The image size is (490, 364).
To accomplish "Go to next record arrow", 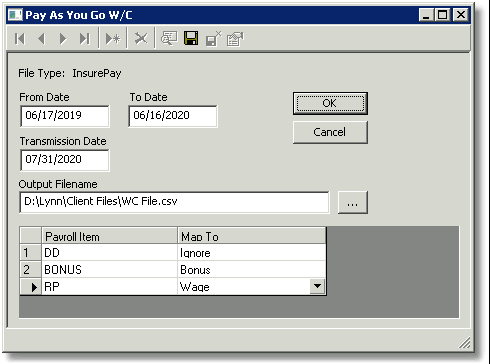I will click(63, 39).
